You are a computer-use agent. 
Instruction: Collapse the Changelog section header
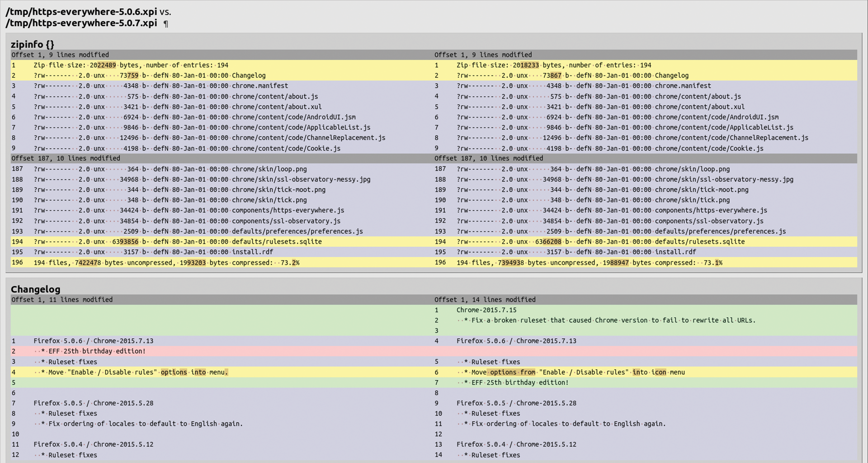35,289
